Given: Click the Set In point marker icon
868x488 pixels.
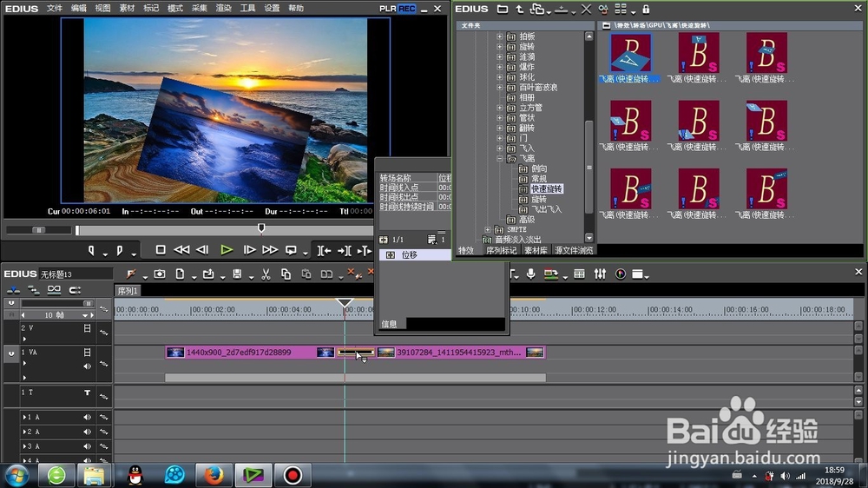Looking at the screenshot, I should (x=91, y=250).
